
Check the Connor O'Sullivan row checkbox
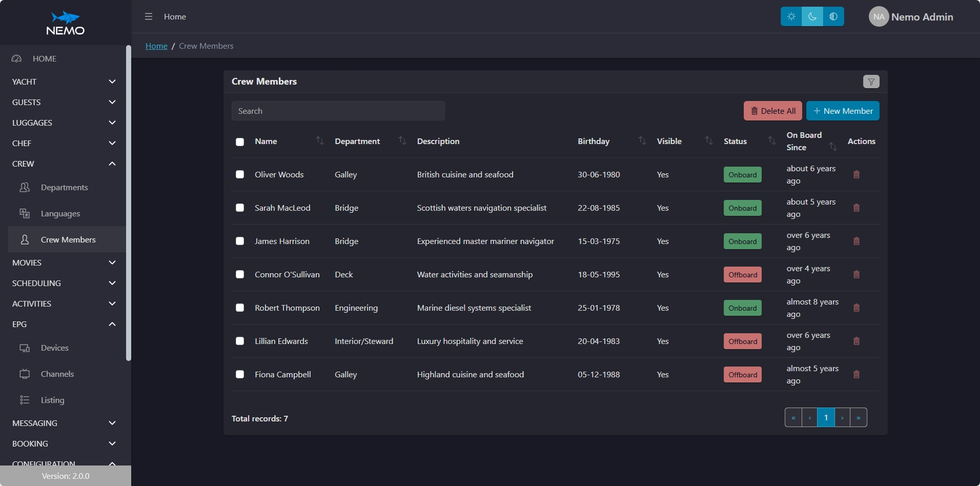click(x=240, y=274)
